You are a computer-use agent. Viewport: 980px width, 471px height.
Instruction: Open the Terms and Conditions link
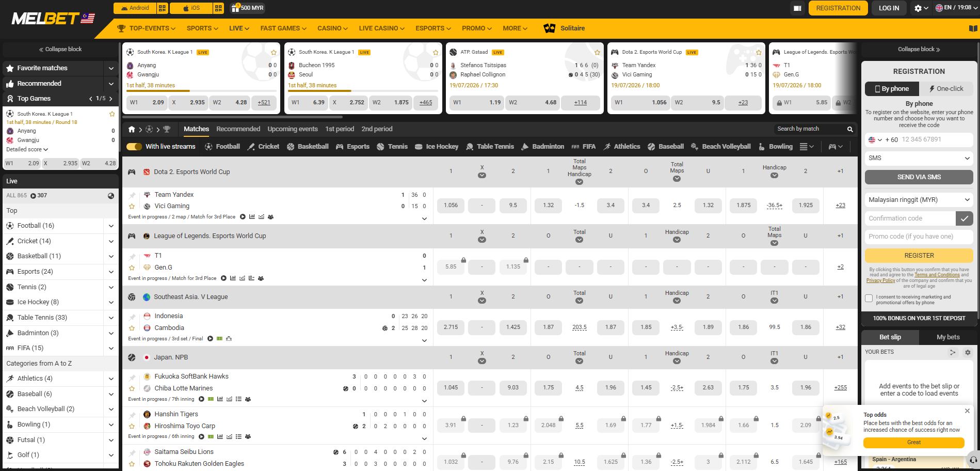(x=937, y=275)
